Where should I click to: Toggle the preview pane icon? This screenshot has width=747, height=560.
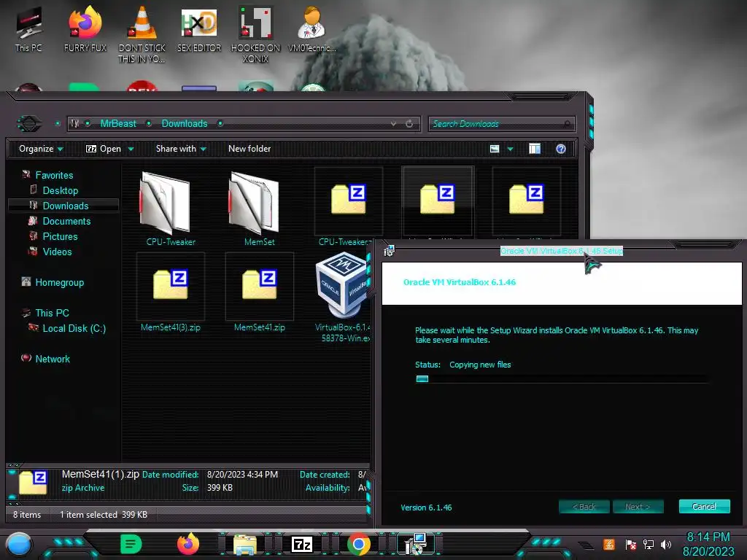(x=535, y=149)
